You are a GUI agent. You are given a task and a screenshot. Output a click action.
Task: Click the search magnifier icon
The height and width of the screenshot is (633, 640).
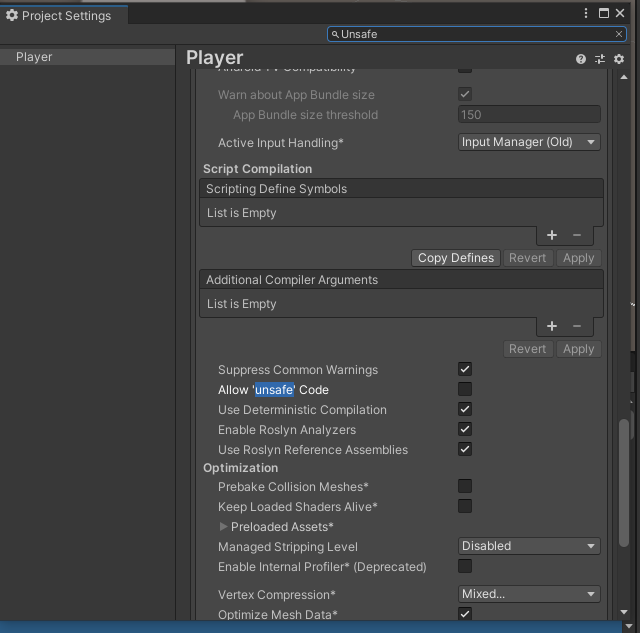pos(335,34)
